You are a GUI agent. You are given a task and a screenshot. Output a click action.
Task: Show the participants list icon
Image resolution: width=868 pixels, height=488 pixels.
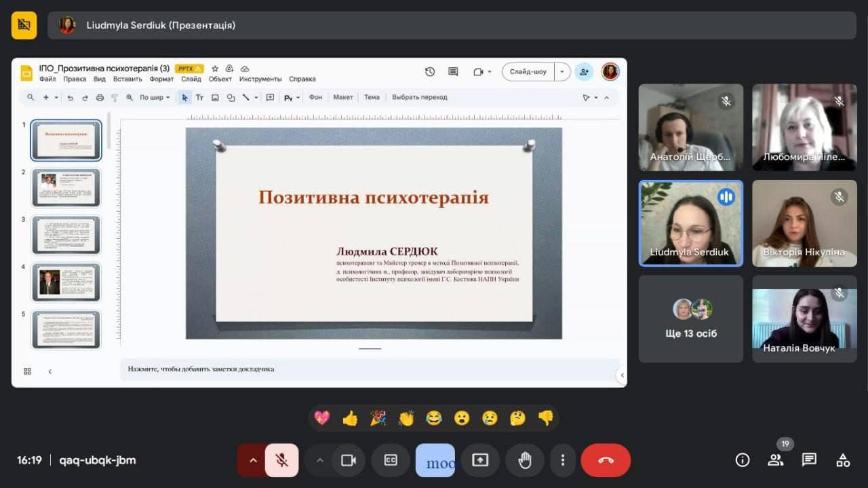pyautogui.click(x=775, y=460)
